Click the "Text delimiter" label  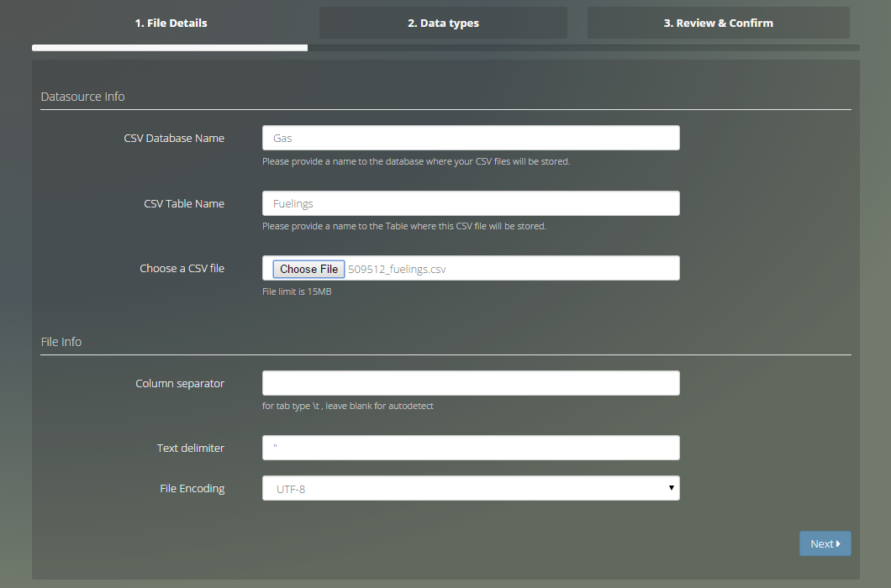click(x=191, y=448)
